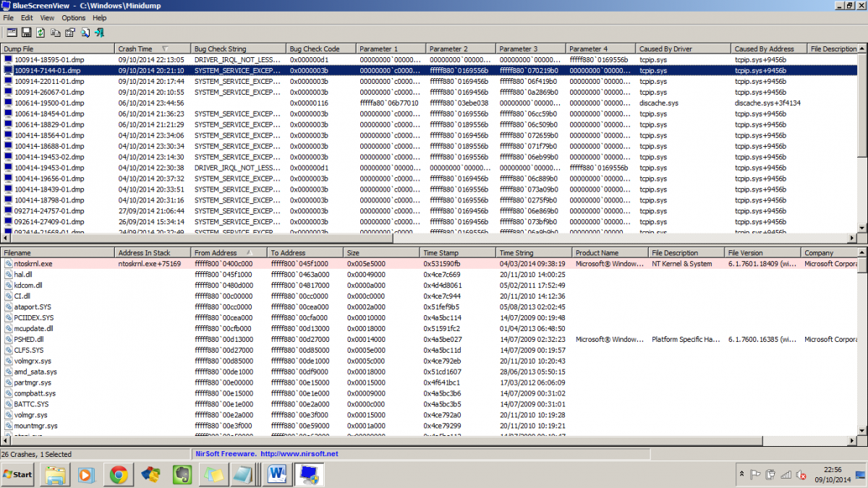The image size is (868, 488).
Task: Click the Copy Selected Items toolbar icon
Action: click(x=55, y=33)
